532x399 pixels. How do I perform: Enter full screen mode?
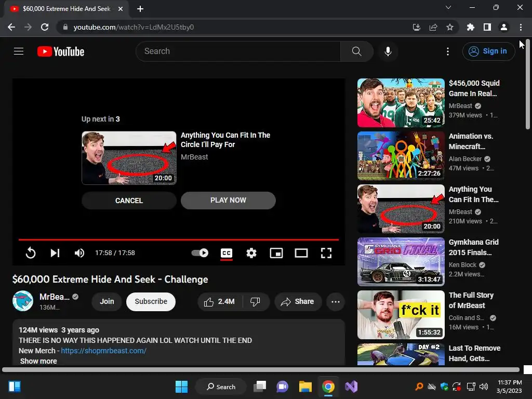tap(326, 253)
